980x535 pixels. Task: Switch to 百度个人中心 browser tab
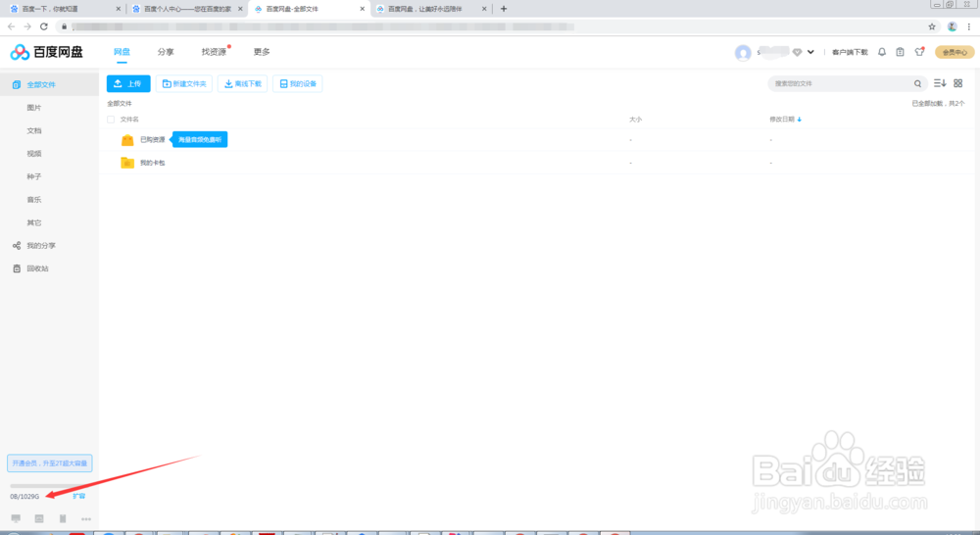point(186,9)
